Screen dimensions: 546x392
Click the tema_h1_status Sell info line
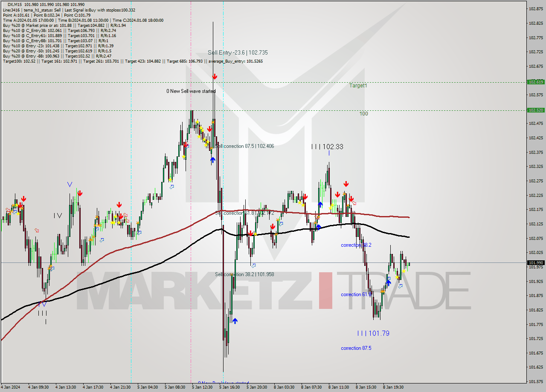tap(69, 10)
